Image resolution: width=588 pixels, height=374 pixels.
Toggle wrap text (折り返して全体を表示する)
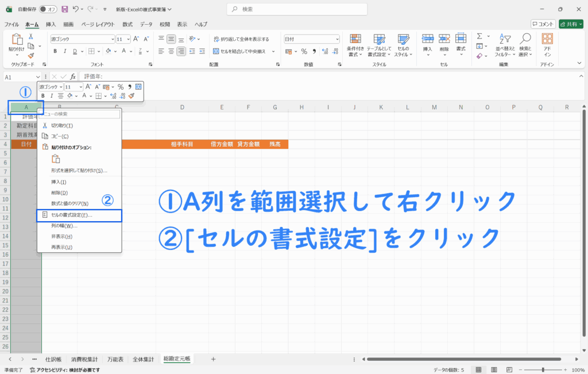coord(241,39)
